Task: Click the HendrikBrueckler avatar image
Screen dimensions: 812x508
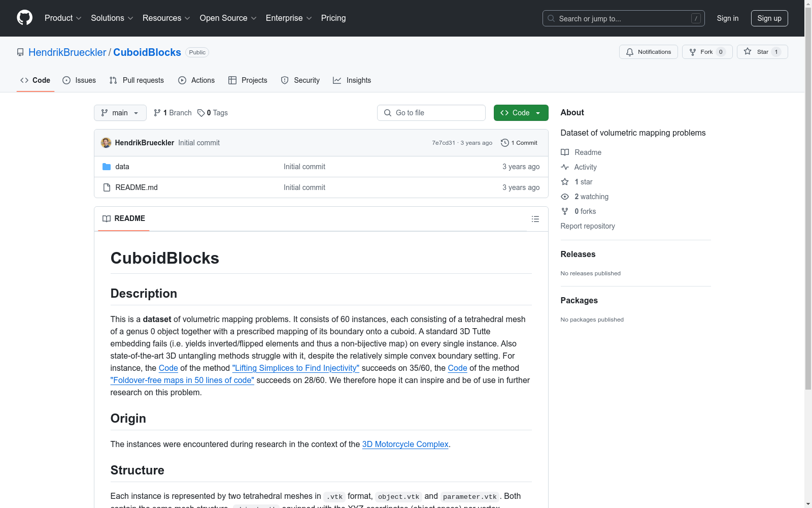Action: [x=106, y=143]
